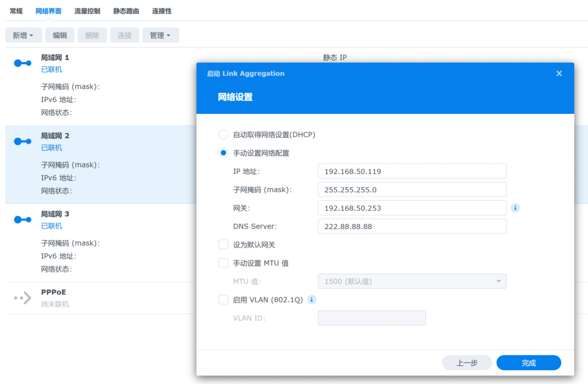Go back with the 上一步 button
Viewport: 588px width, 384px height.
(466, 363)
